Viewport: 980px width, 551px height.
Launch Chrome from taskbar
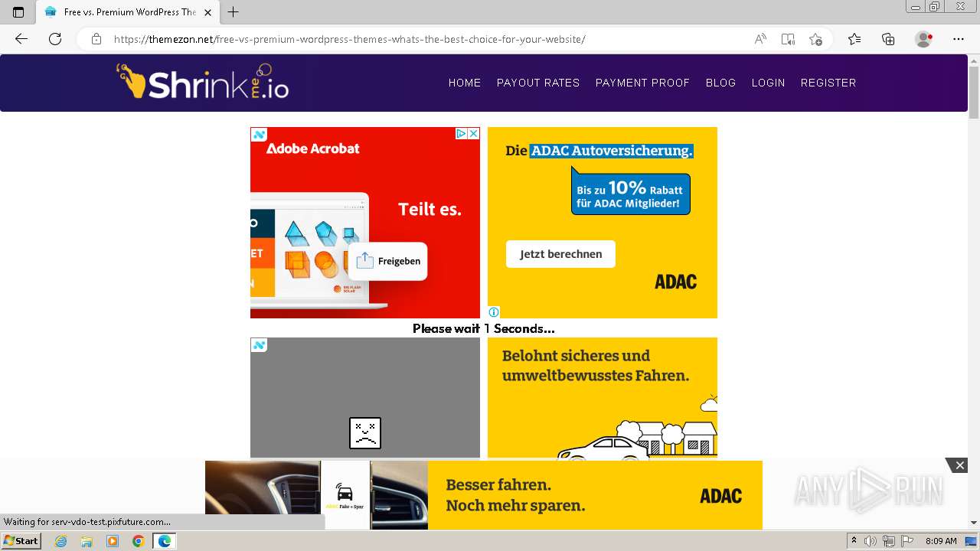(x=138, y=541)
